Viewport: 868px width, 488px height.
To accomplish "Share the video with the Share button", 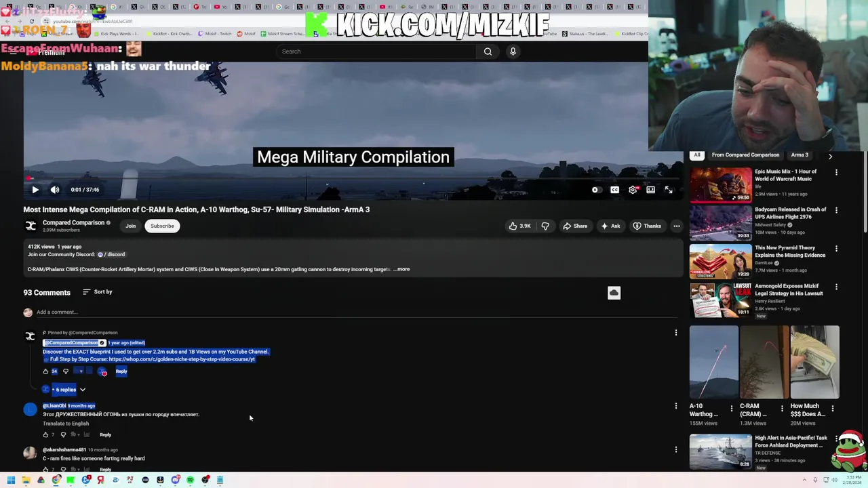I will (x=575, y=226).
